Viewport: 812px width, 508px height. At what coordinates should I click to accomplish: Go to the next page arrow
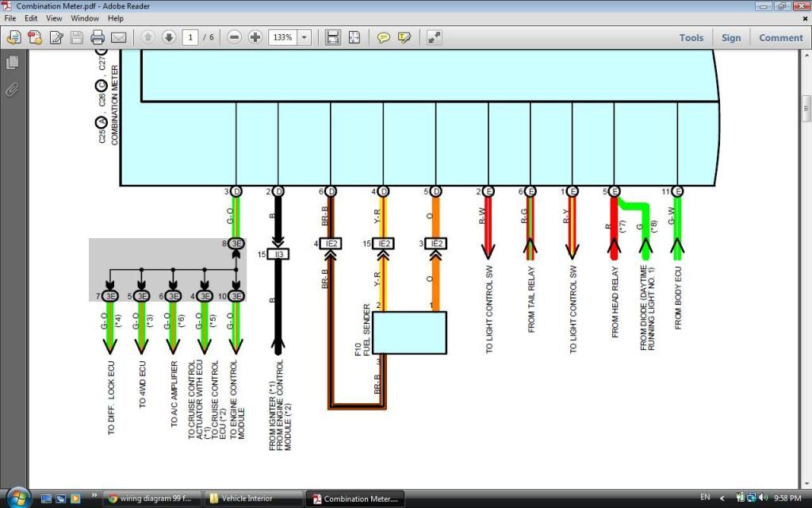pos(169,37)
